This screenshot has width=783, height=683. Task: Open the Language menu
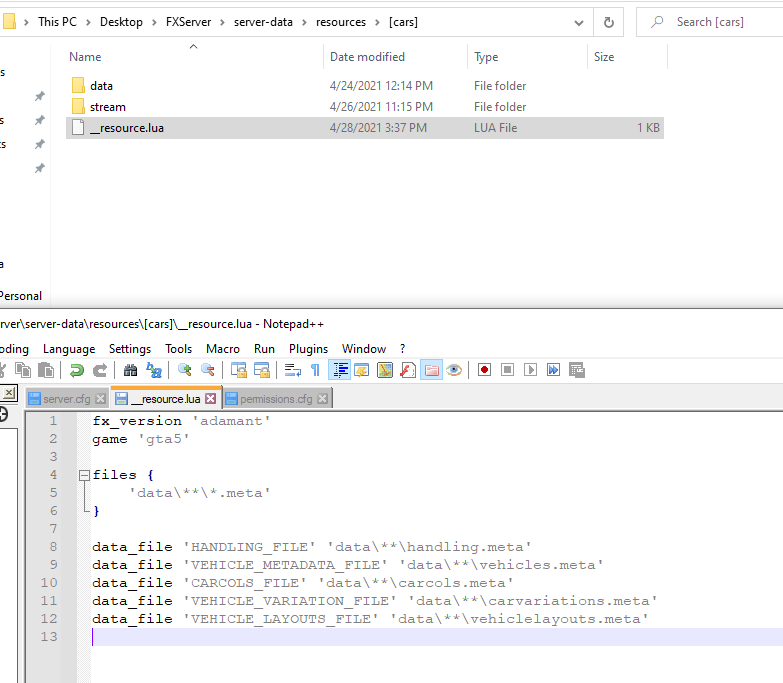click(69, 349)
